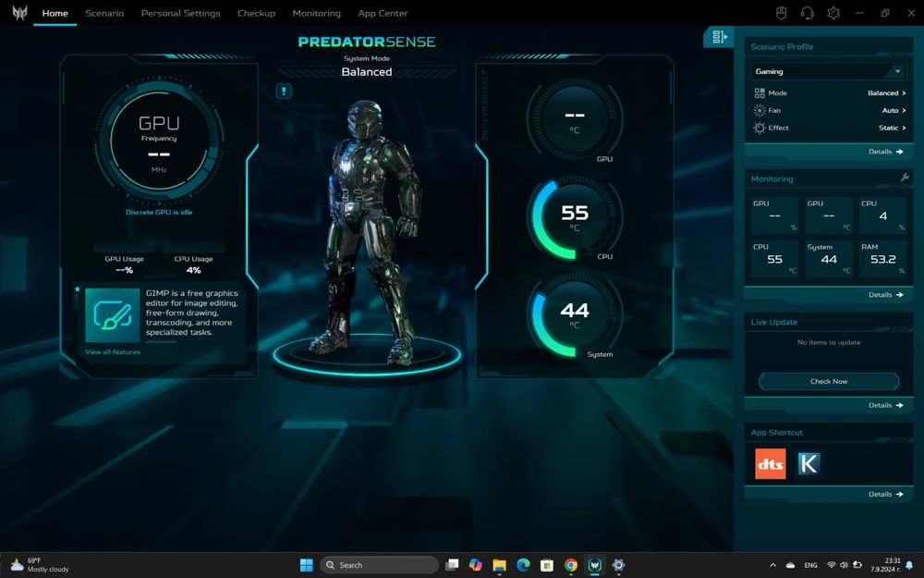Collapse the right sidebar panel toggle icon
The width and height of the screenshot is (924, 578).
coord(719,37)
